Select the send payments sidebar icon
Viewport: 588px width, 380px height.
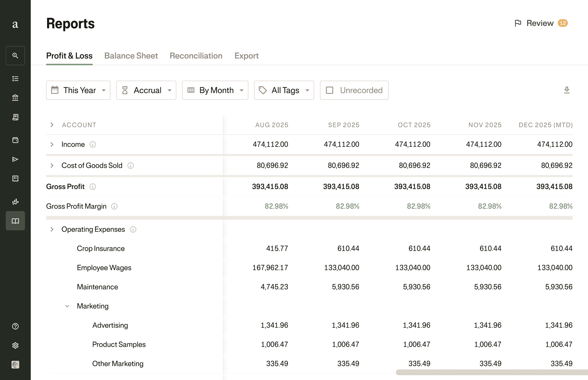point(15,159)
